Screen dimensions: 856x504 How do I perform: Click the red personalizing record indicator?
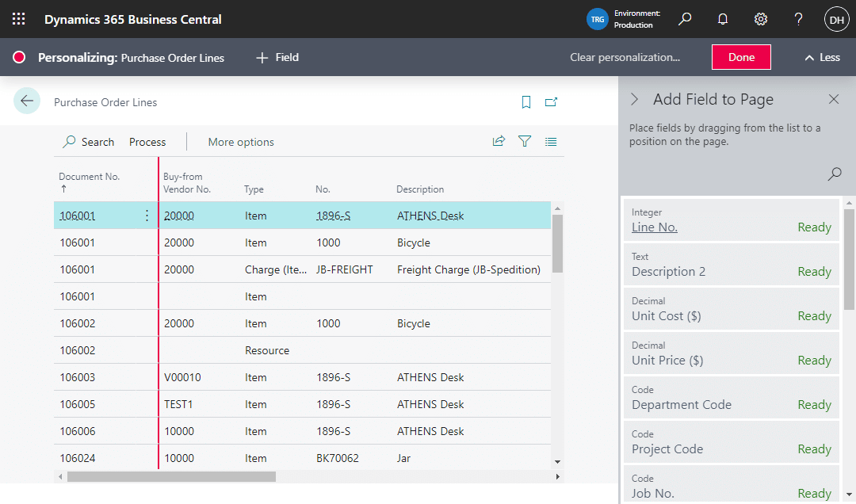click(x=19, y=57)
